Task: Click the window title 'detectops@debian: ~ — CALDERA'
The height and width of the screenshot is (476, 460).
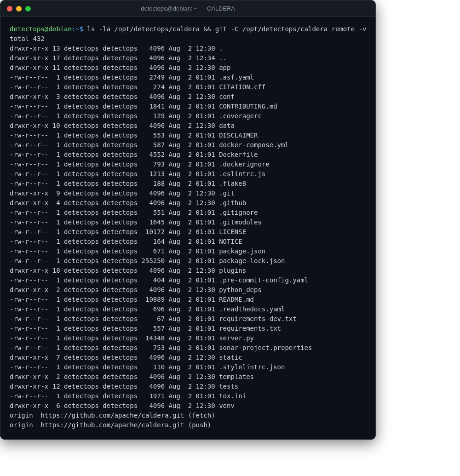Action: tap(188, 9)
